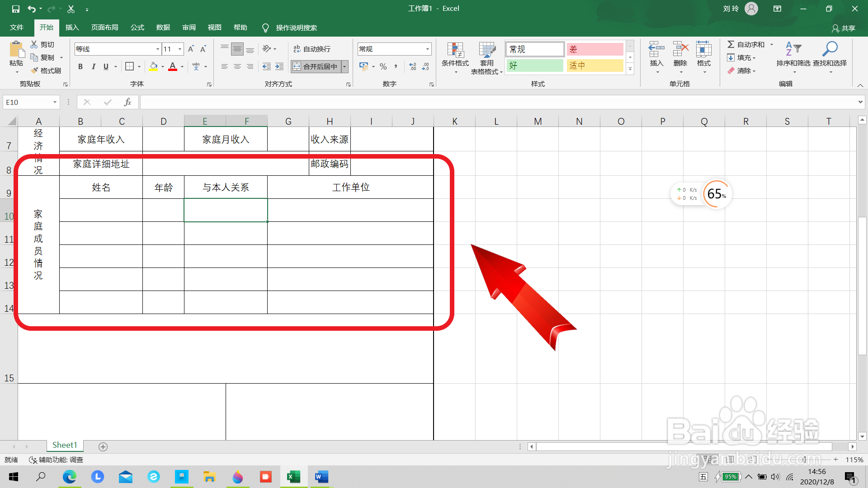
Task: Open Word from the Windows taskbar
Action: click(x=321, y=477)
